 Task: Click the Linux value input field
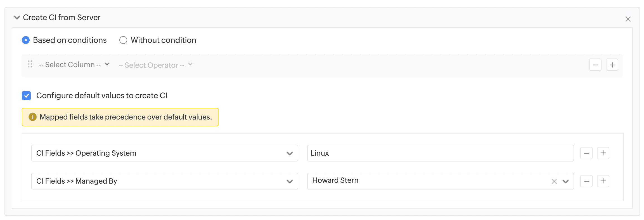tap(440, 153)
